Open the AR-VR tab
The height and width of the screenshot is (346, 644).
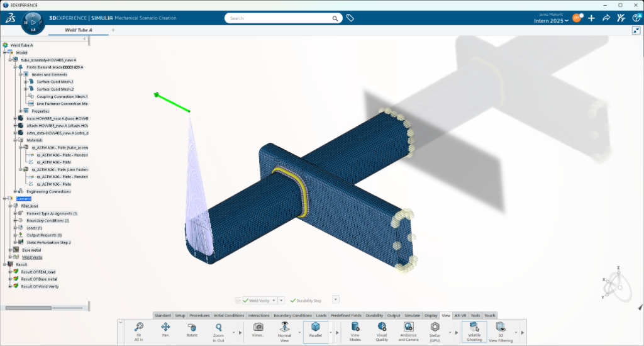(460, 316)
